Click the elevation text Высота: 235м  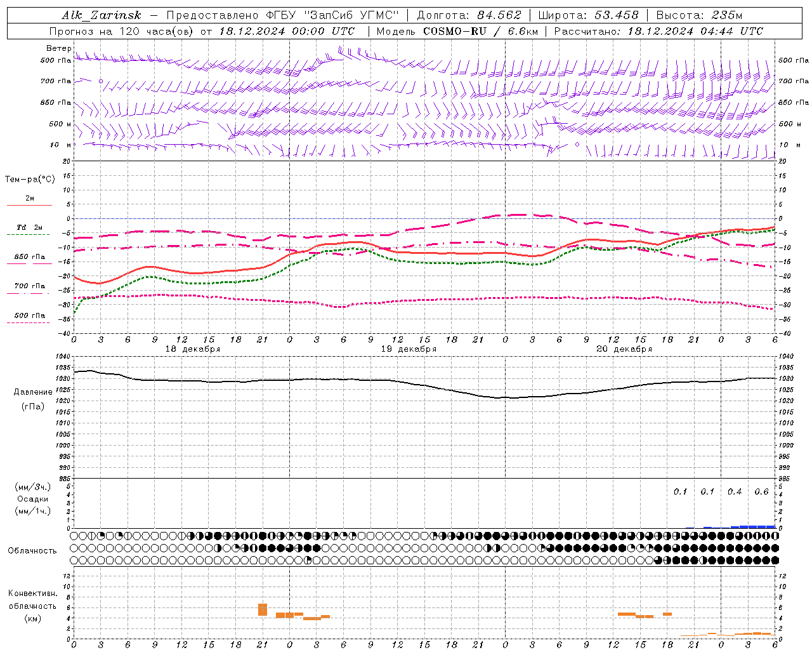click(699, 15)
